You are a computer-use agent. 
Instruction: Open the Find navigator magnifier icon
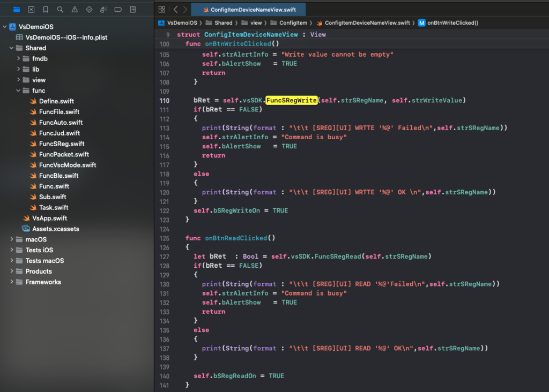coord(60,10)
